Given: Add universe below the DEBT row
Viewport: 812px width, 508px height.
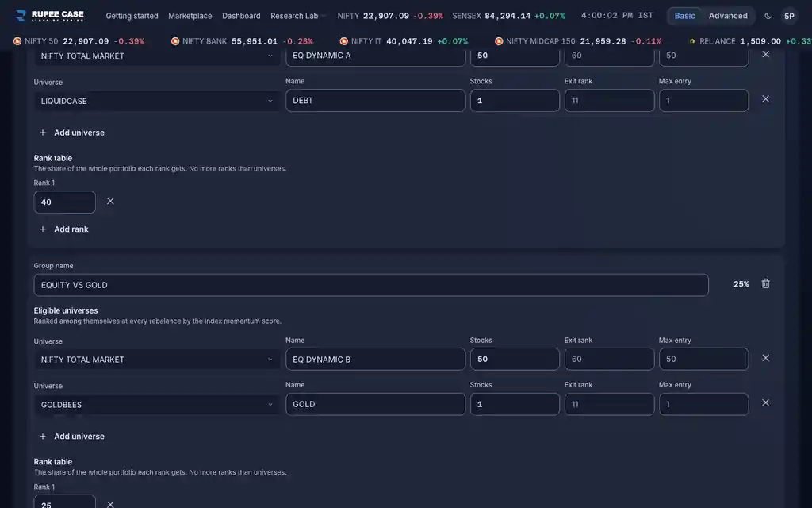Looking at the screenshot, I should (x=72, y=133).
